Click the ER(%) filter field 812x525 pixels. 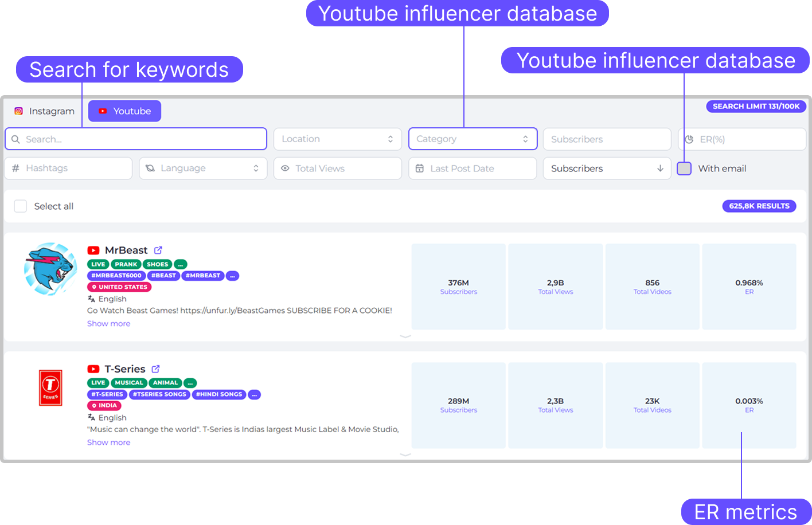pyautogui.click(x=742, y=139)
